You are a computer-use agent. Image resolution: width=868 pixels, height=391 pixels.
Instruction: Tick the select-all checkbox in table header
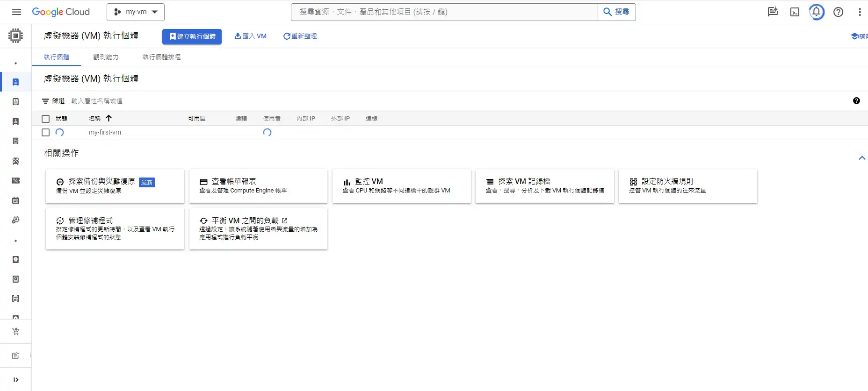(x=45, y=119)
